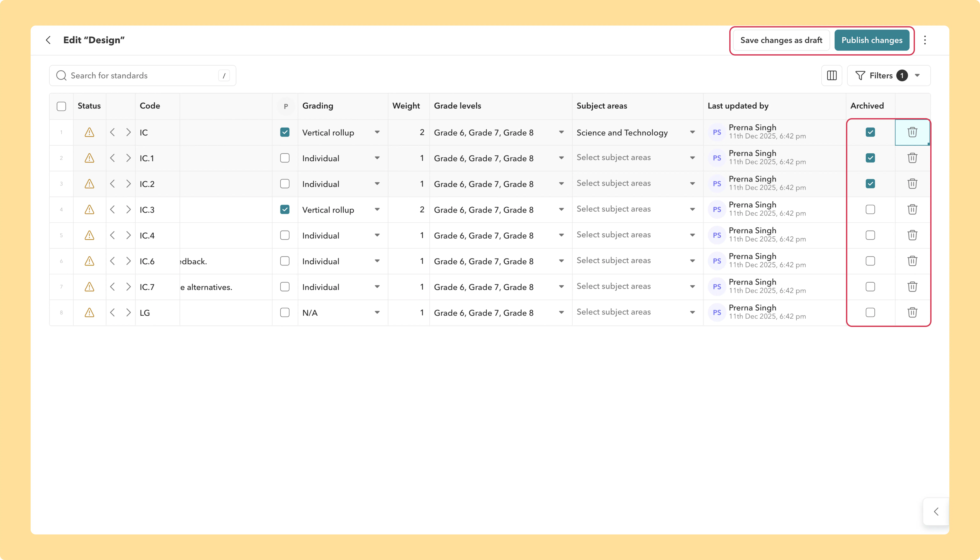Outdent the LG row
The width and height of the screenshot is (980, 560).
coord(113,313)
